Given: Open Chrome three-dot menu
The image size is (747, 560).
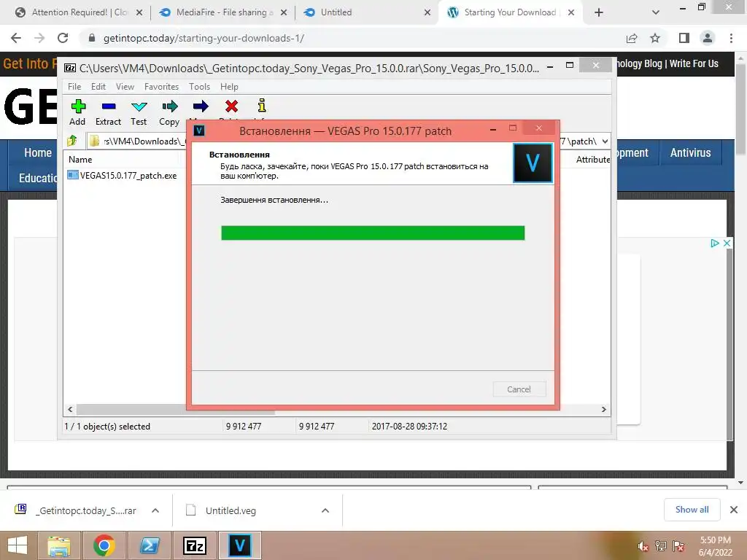Looking at the screenshot, I should (731, 38).
